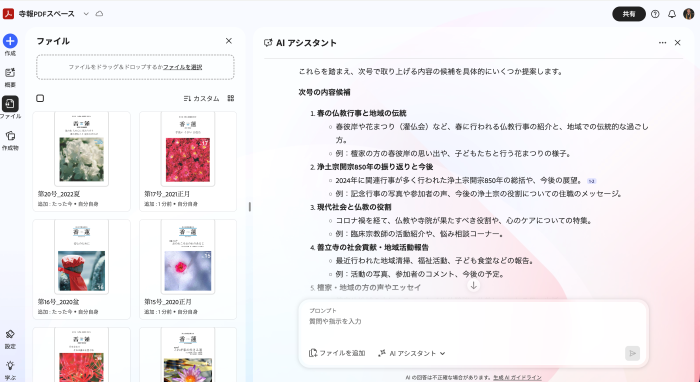Open the 寺報PDFスペース name dropdown chevron
This screenshot has height=382, width=700.
86,14
